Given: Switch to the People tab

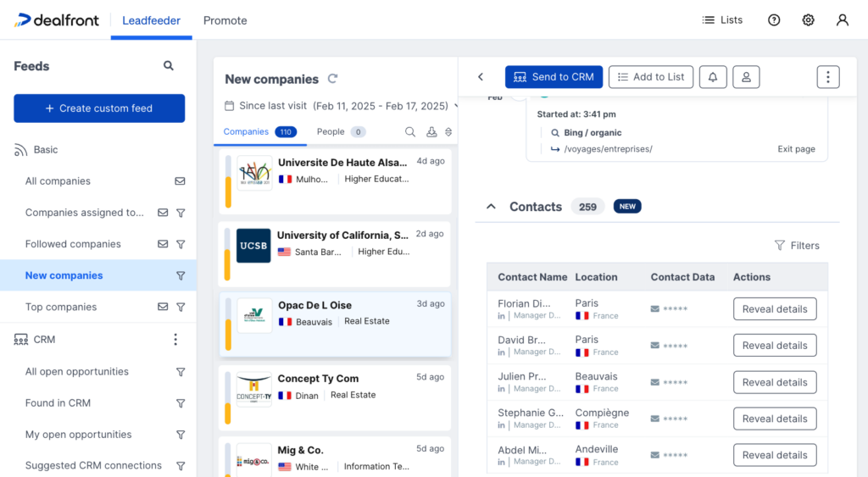Looking at the screenshot, I should tap(341, 131).
